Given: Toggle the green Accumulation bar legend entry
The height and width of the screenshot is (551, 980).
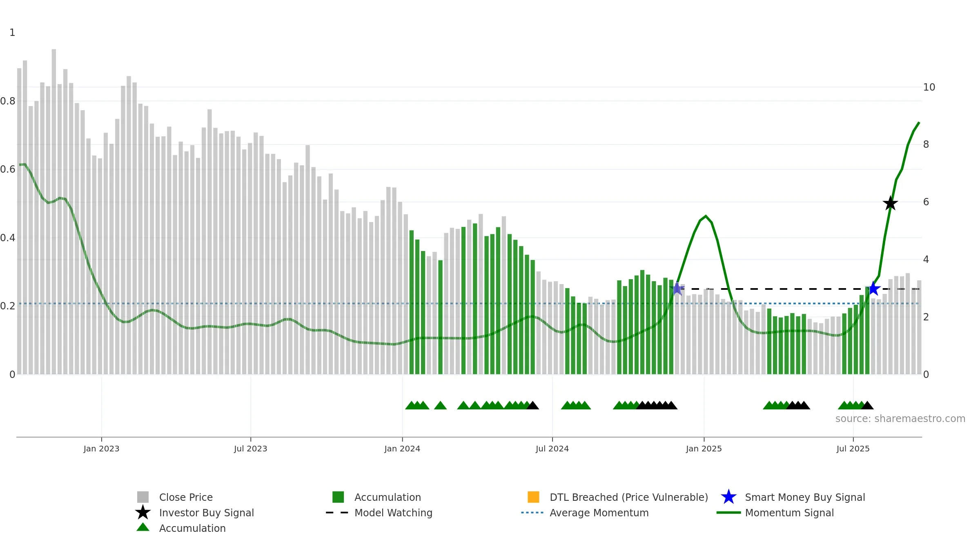Looking at the screenshot, I should pyautogui.click(x=376, y=497).
